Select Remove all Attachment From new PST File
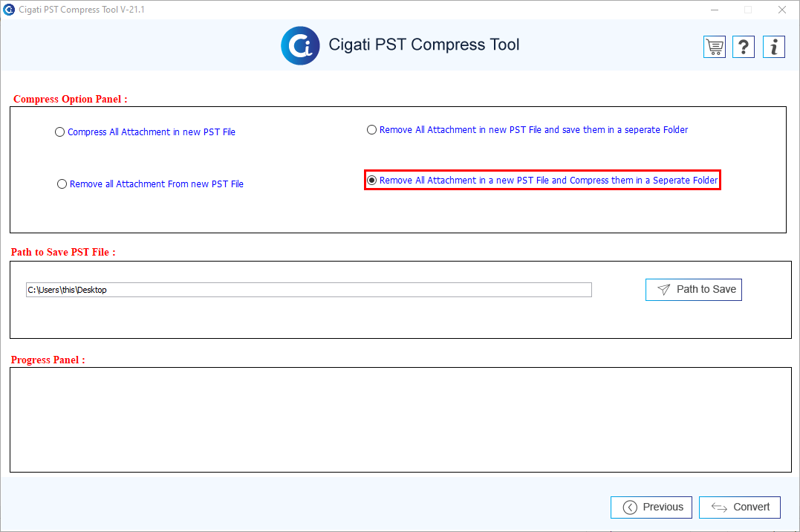The image size is (800, 532). pos(150,184)
